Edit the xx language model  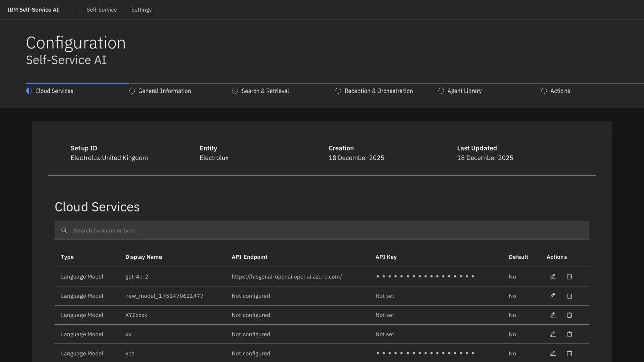(x=553, y=334)
